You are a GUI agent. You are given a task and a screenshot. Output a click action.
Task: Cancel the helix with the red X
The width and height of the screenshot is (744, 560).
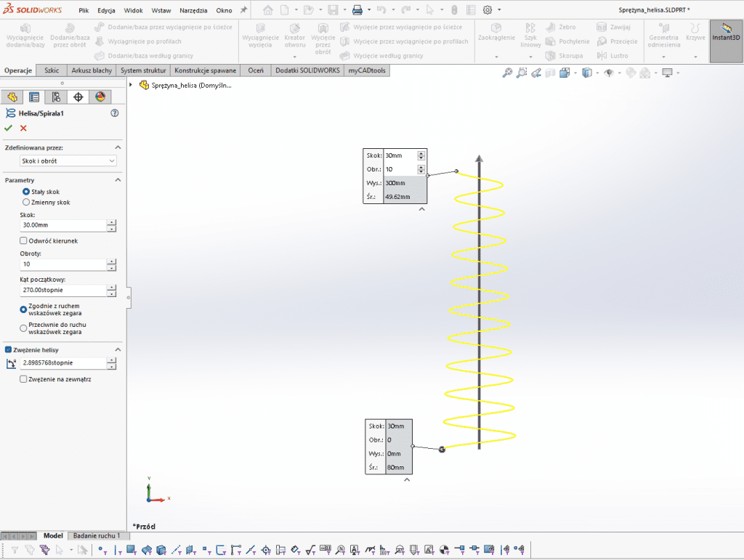coord(23,128)
